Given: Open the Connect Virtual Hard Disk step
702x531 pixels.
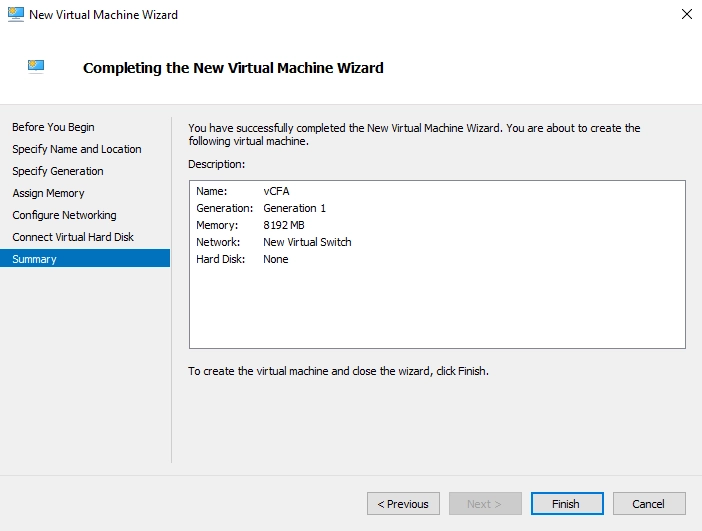Looking at the screenshot, I should point(73,237).
